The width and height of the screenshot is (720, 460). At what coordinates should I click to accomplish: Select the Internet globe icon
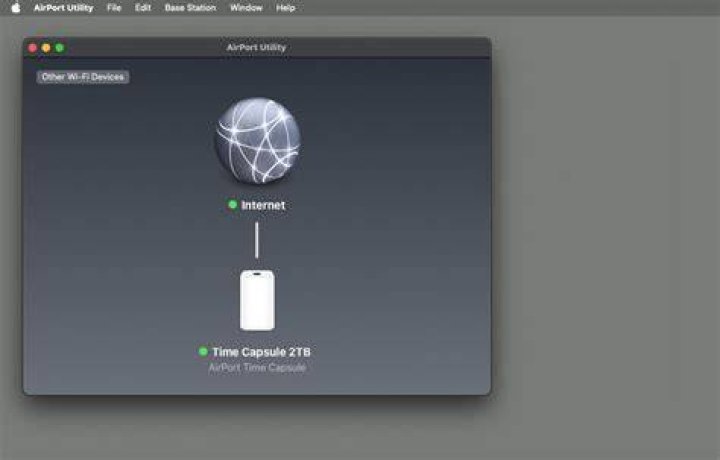coord(258,140)
